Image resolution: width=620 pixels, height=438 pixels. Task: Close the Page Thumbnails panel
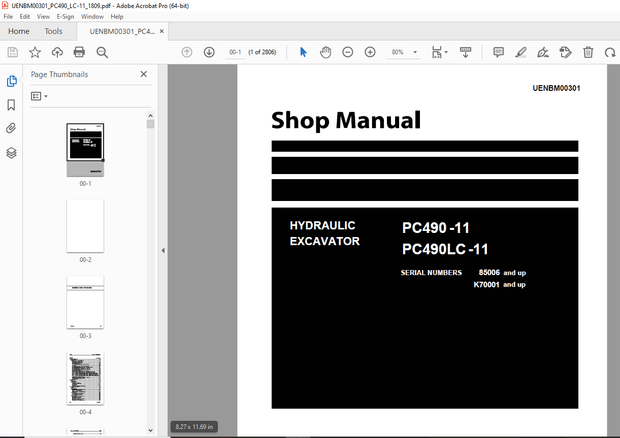point(144,74)
